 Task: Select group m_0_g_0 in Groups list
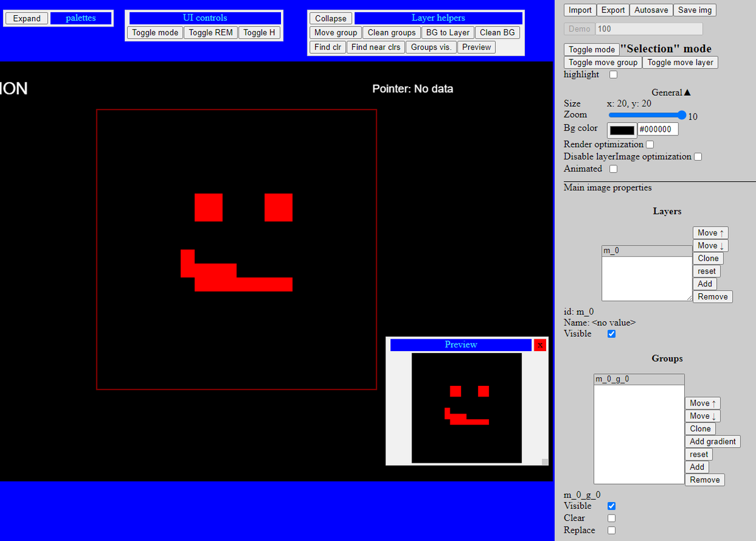[639, 379]
